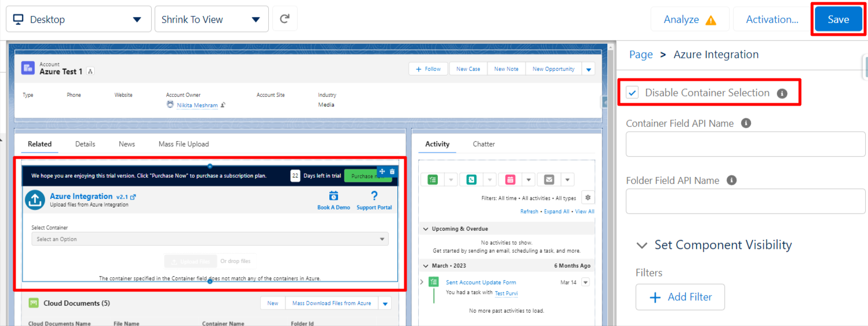Click the info icon beside Container Field API Name

pos(746,123)
